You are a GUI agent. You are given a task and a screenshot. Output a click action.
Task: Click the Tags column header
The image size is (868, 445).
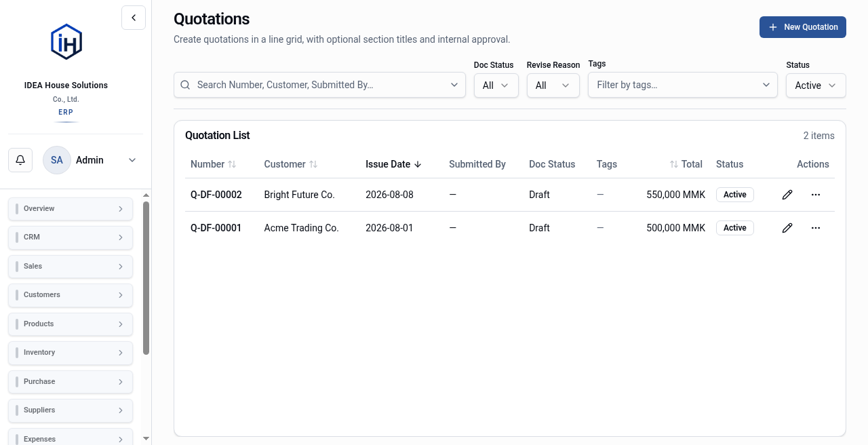607,164
